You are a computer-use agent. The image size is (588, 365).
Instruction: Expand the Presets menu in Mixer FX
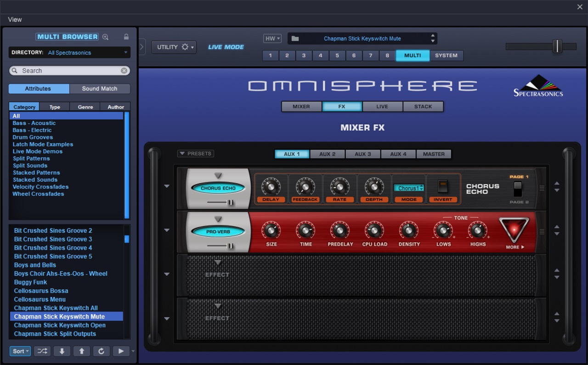click(196, 154)
